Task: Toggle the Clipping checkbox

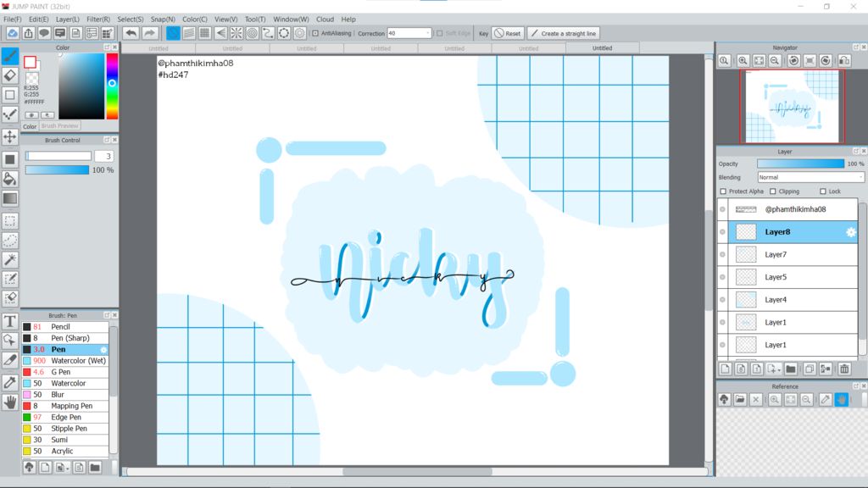Action: [x=773, y=191]
